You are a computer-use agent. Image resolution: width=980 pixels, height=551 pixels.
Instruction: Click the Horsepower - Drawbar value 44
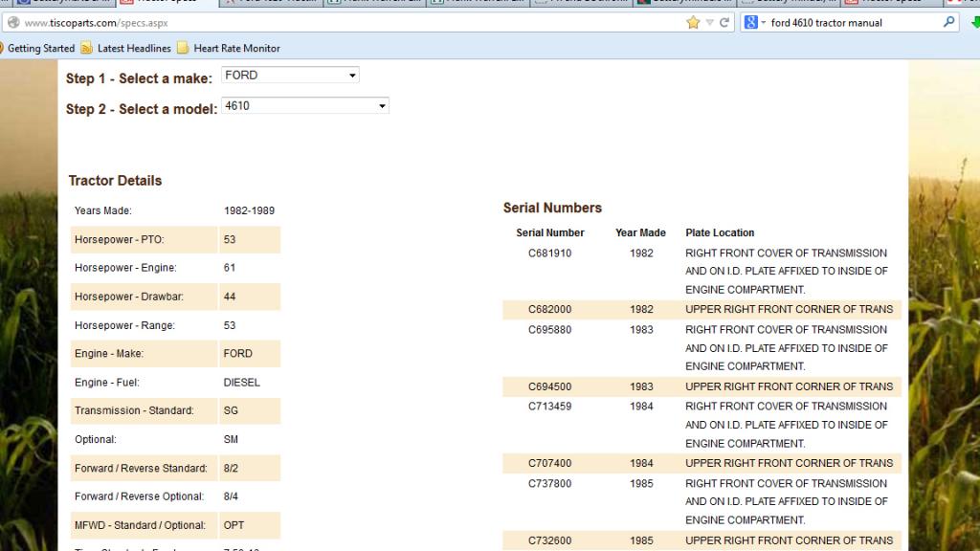(230, 297)
